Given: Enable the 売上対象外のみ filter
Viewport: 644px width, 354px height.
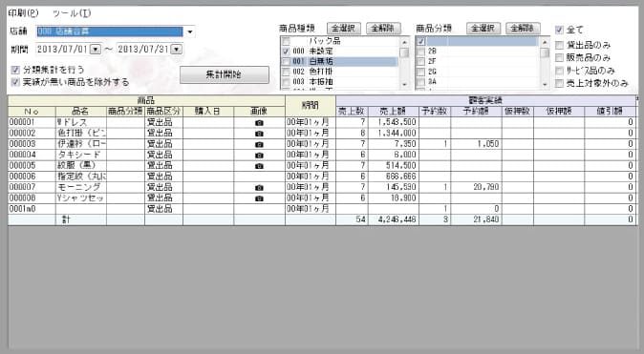Looking at the screenshot, I should 559,83.
